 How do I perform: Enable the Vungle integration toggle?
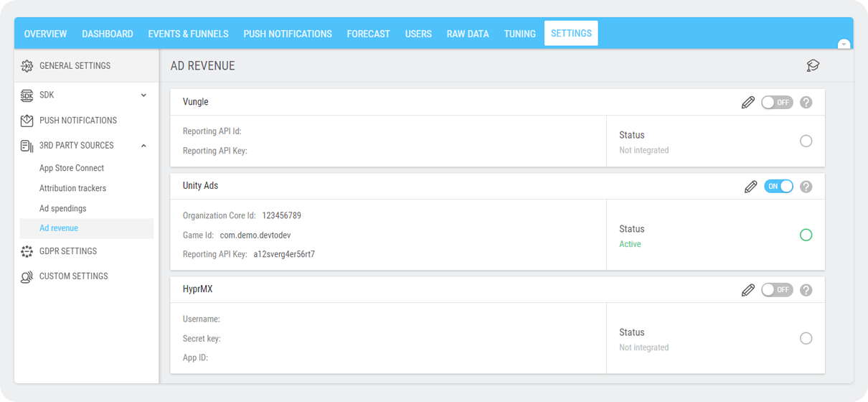pos(777,103)
